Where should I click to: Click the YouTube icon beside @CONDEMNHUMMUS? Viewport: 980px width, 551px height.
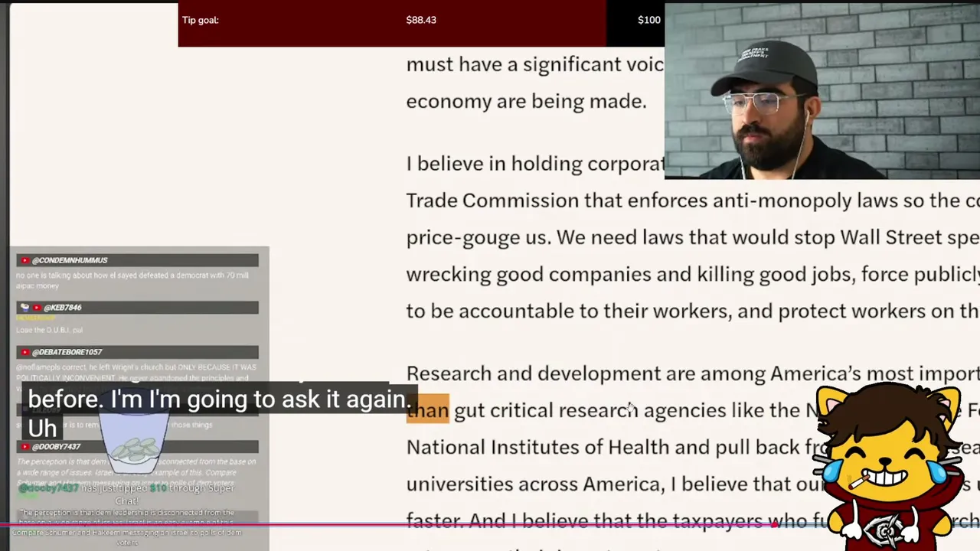click(25, 260)
